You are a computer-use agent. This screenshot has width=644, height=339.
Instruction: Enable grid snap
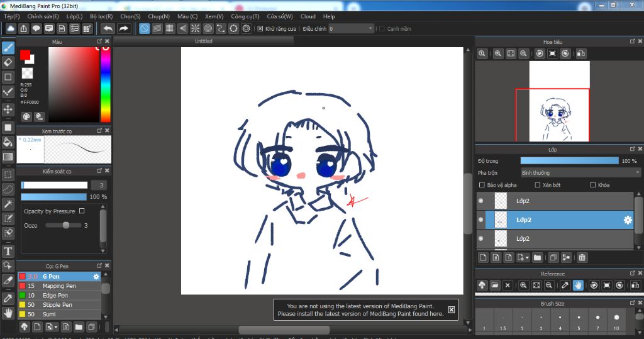tap(170, 28)
